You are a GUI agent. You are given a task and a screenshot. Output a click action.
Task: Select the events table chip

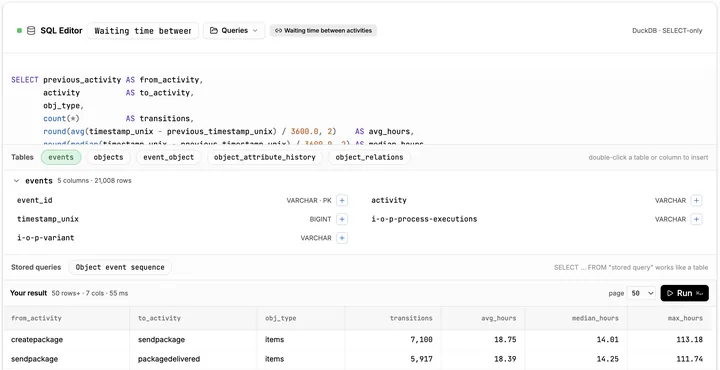coord(61,157)
